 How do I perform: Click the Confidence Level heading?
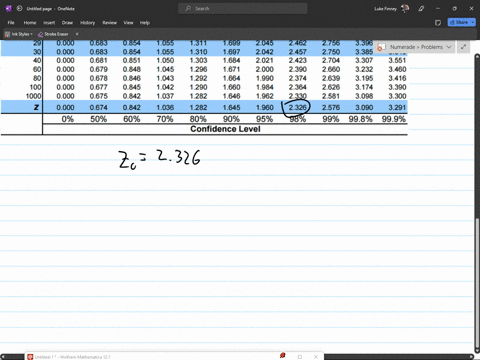[x=225, y=129]
